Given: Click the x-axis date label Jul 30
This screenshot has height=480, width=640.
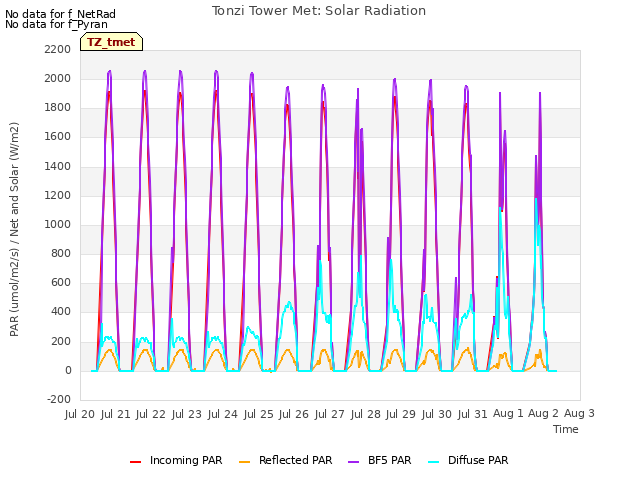Looking at the screenshot, I should (x=437, y=414).
